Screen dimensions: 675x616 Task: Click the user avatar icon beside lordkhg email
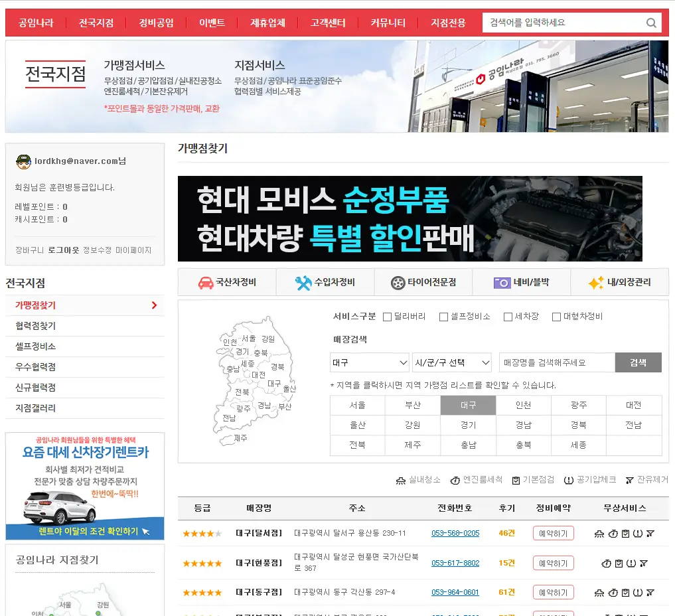click(x=23, y=161)
